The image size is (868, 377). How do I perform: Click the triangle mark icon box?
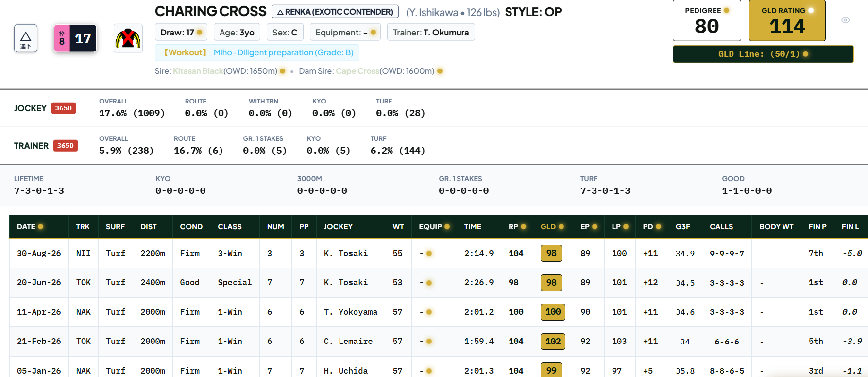pyautogui.click(x=26, y=38)
